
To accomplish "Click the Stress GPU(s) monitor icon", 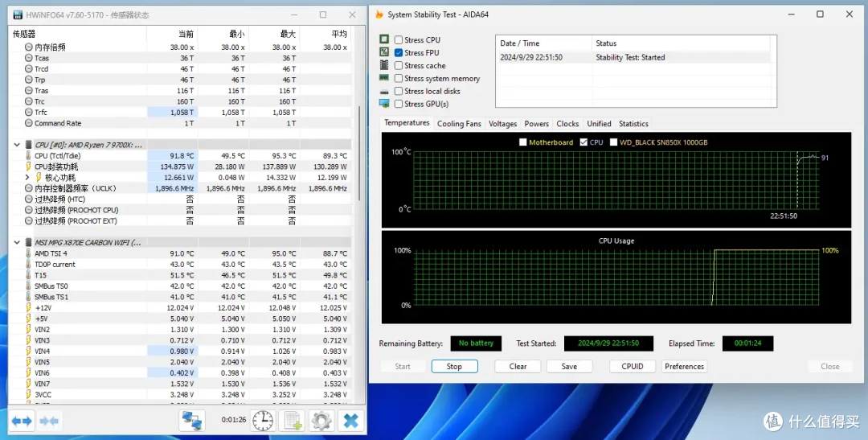I will coord(384,104).
